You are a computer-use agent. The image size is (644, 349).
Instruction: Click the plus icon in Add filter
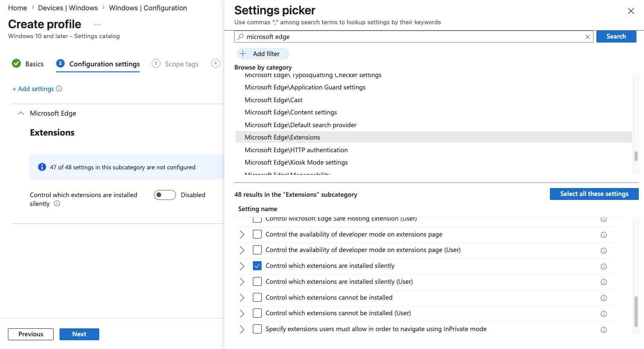click(x=243, y=54)
